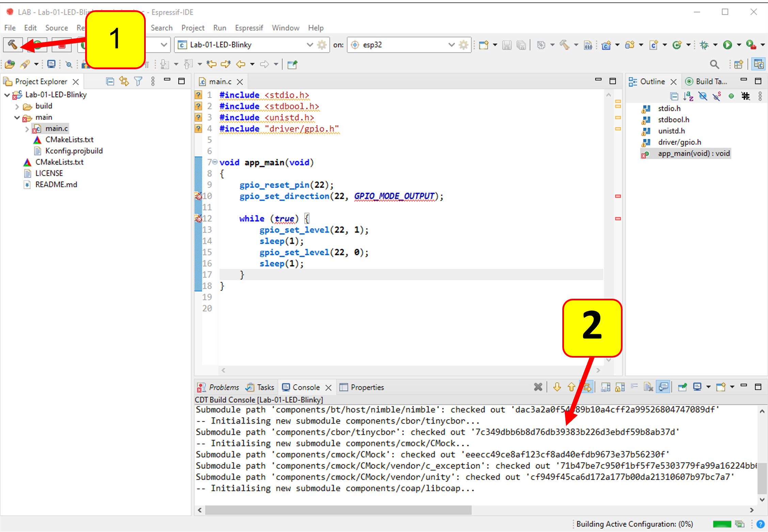Select app_main(void) in the Outline
768x532 pixels.
[x=693, y=154]
